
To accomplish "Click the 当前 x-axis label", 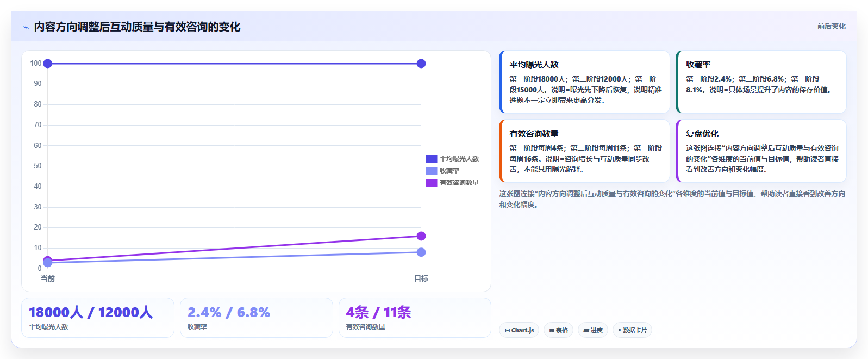I will 48,278.
